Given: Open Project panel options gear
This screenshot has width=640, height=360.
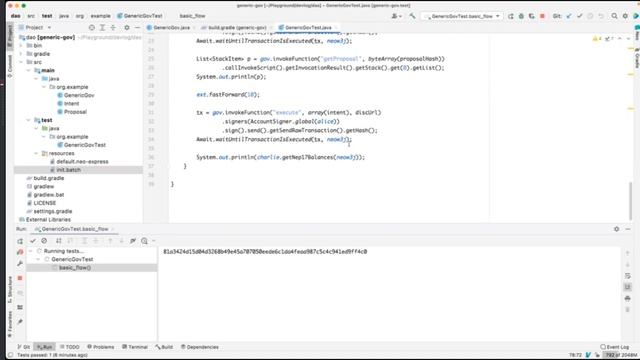Looking at the screenshot, I should pyautogui.click(x=127, y=27).
